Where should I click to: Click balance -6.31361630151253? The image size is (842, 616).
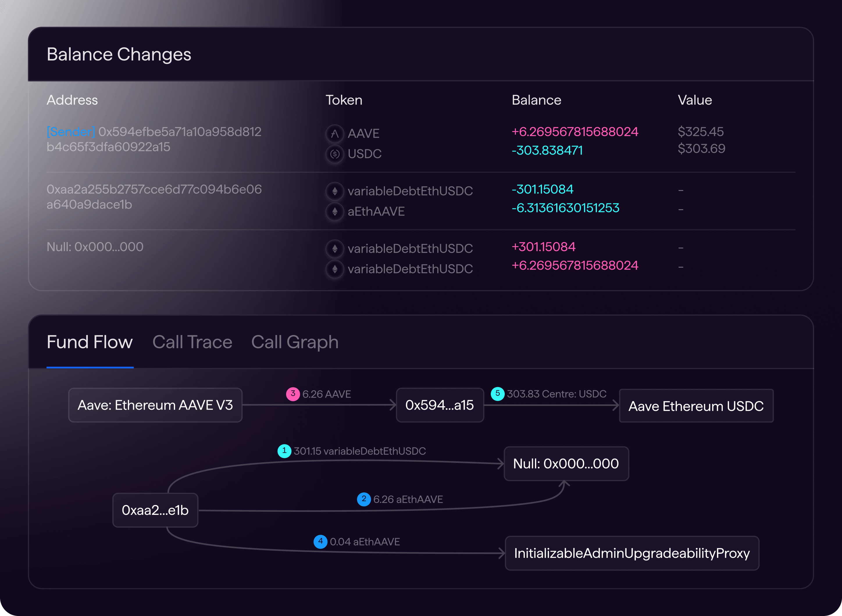pyautogui.click(x=565, y=208)
